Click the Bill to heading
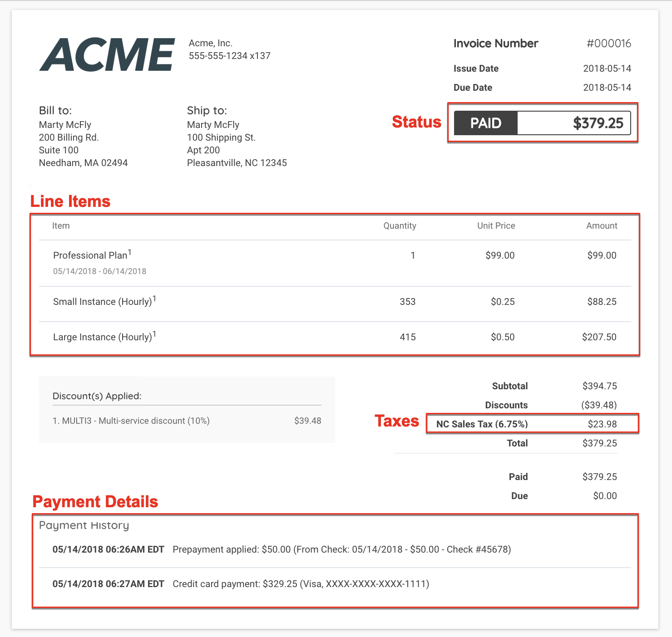672x637 pixels. 55,111
